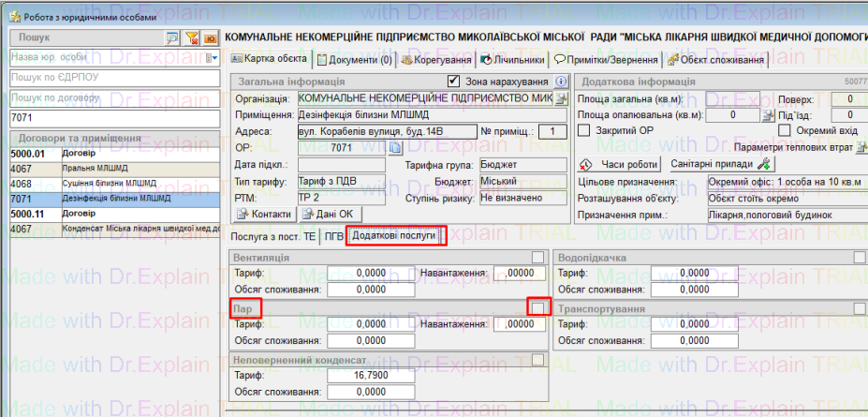Viewport: 868px width, 417px height.
Task: Click the Параметри теплових втрат icon
Action: pyautogui.click(x=861, y=148)
